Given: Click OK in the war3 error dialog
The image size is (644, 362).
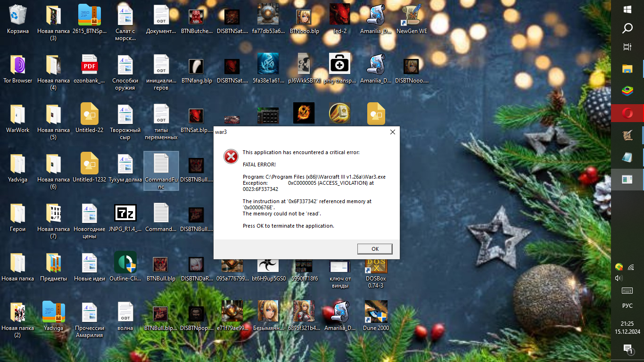Looking at the screenshot, I should 375,249.
